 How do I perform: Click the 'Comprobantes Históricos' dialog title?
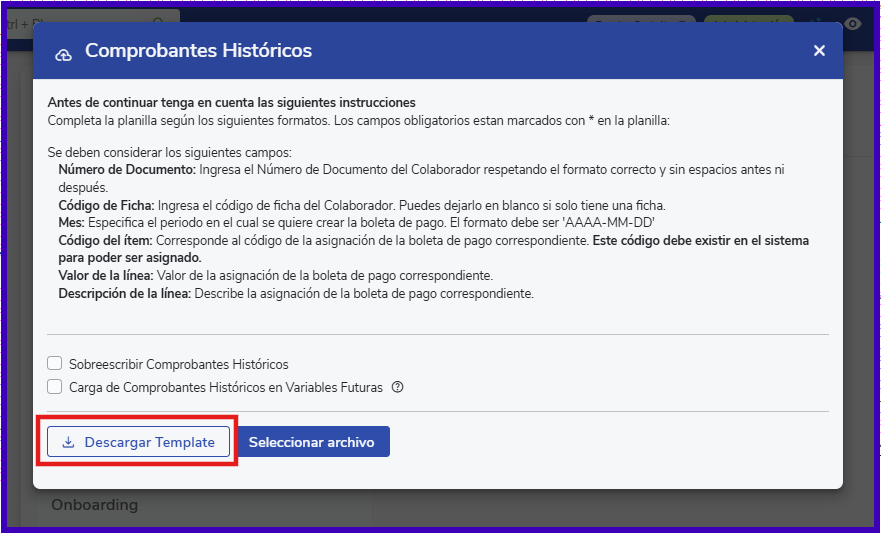[x=198, y=51]
